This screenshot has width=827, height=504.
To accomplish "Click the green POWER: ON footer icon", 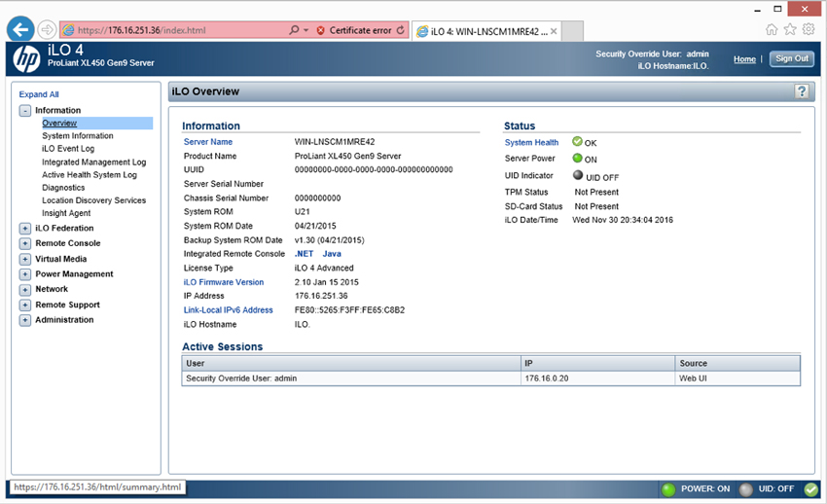I will 668,489.
